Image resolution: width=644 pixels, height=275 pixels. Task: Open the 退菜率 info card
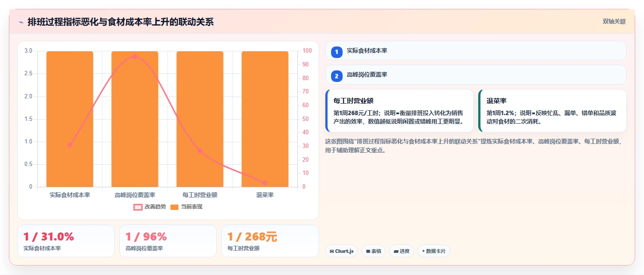552,111
